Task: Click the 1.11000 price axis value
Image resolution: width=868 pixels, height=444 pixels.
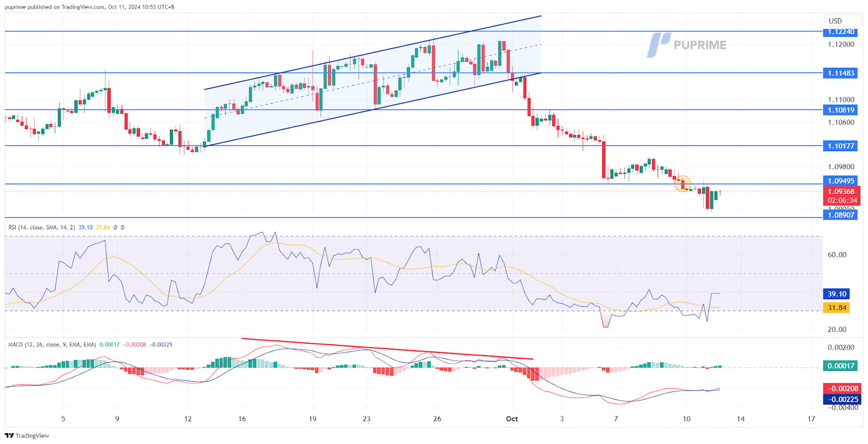Action: coord(841,100)
